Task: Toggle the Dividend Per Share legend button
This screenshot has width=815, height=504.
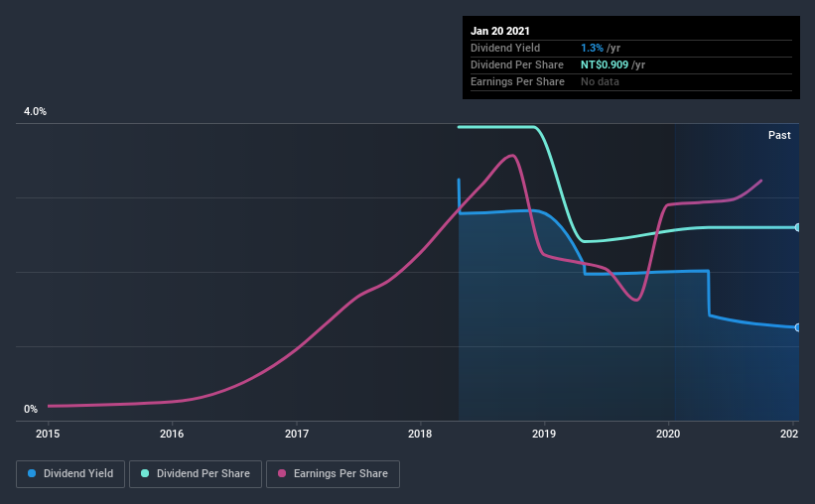Action: tap(196, 474)
